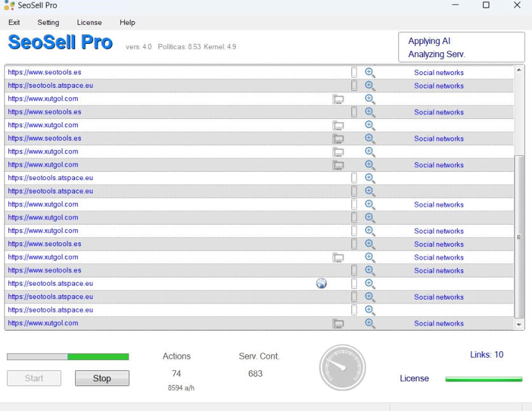Click the phone icon in the first list row

[354, 73]
